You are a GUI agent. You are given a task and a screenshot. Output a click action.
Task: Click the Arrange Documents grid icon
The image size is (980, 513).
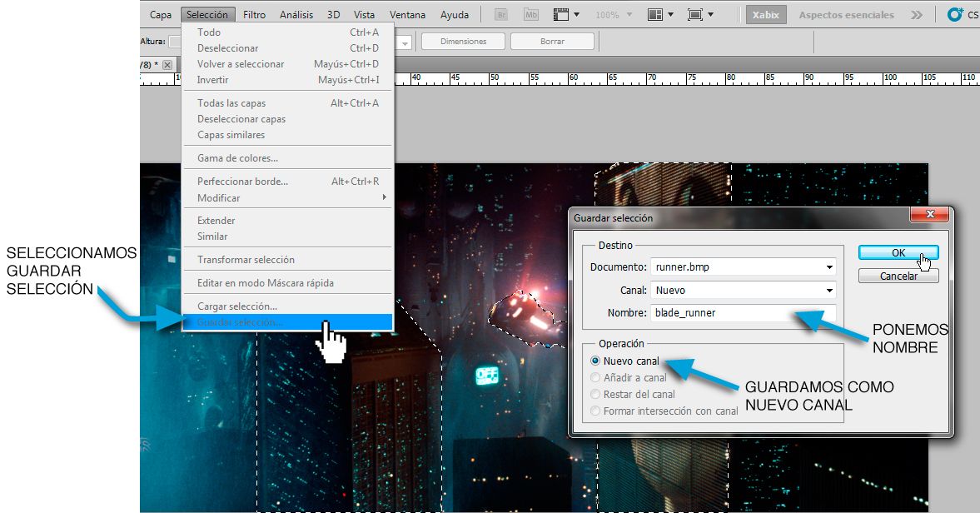(x=654, y=14)
